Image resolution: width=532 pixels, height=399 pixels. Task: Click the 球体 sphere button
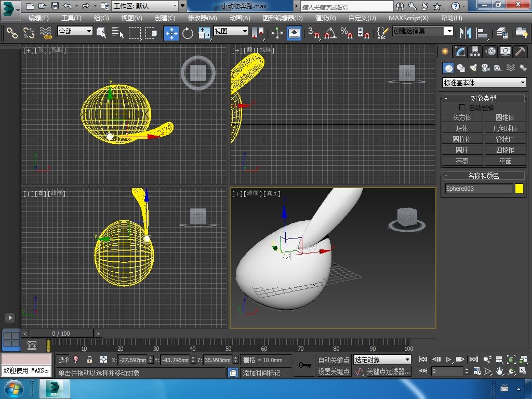point(462,128)
